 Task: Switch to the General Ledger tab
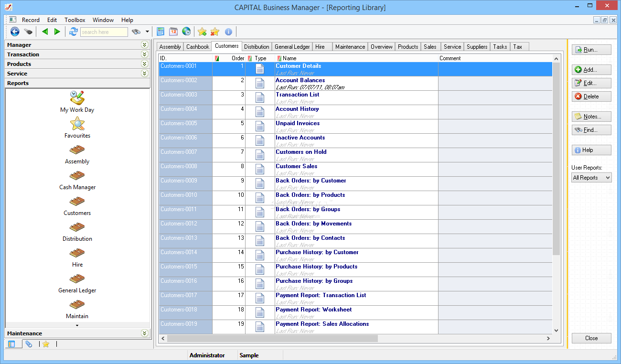point(292,47)
